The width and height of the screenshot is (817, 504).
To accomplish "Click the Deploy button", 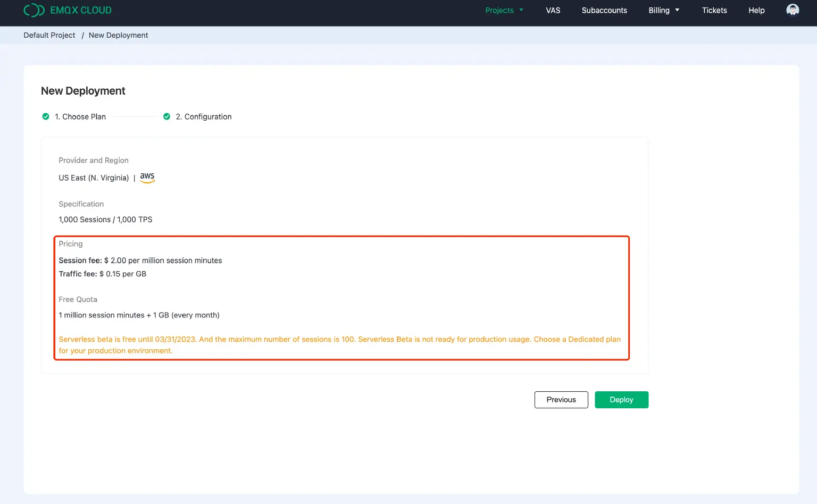I will 621,399.
